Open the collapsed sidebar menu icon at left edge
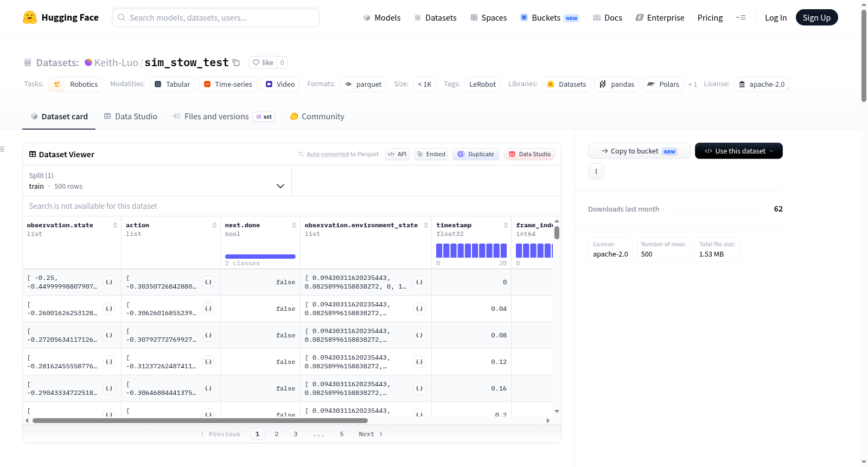Image resolution: width=868 pixels, height=467 pixels. point(2,149)
